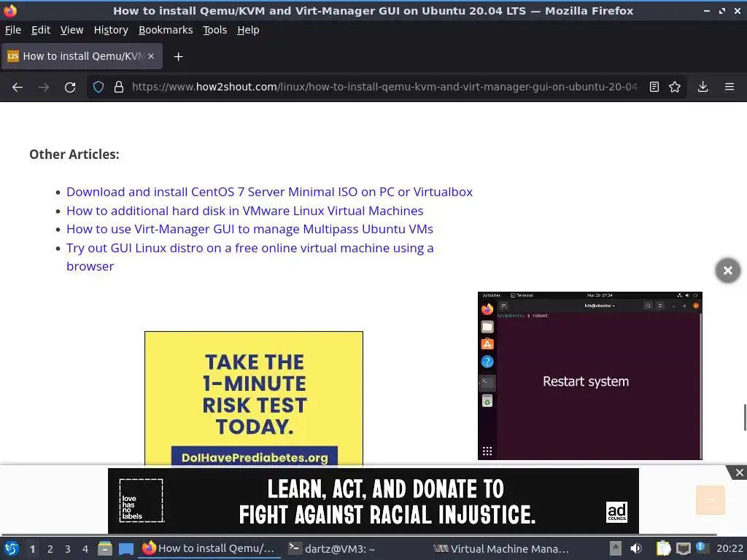
Task: Click the page URL in address bar
Action: (384, 87)
